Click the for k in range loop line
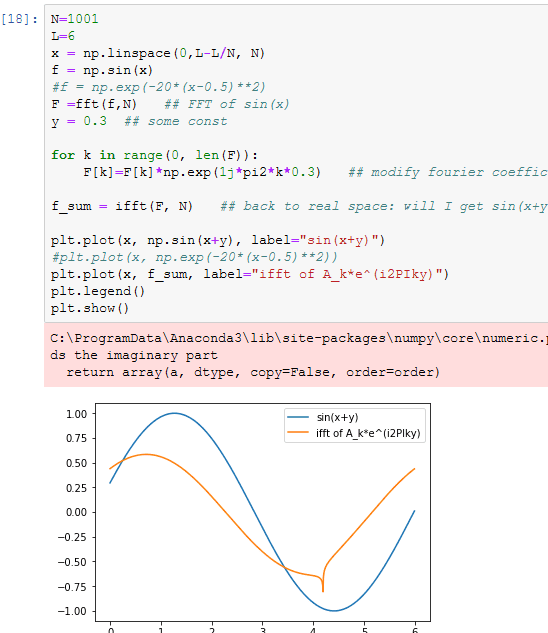This screenshot has height=633, width=548. pos(154,155)
